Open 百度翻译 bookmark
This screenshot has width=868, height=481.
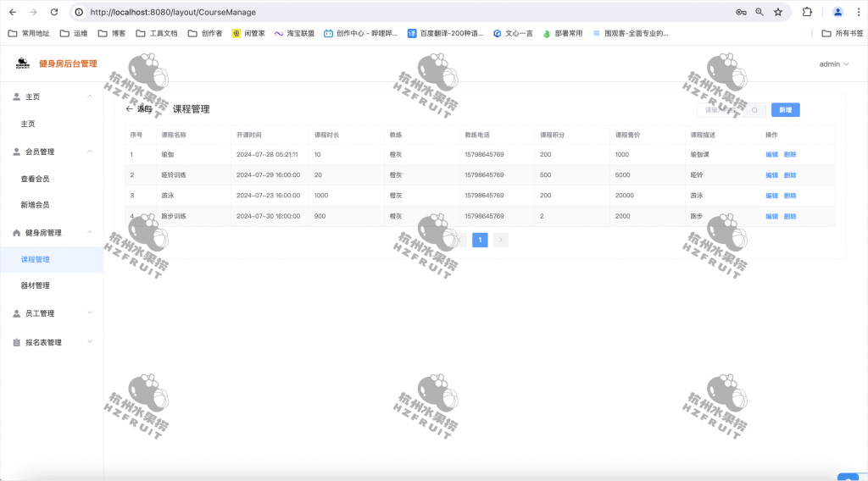click(x=446, y=33)
